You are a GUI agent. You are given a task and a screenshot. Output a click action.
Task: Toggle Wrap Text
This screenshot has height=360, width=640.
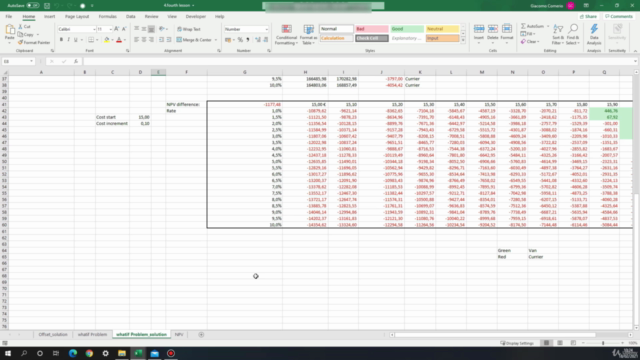189,29
